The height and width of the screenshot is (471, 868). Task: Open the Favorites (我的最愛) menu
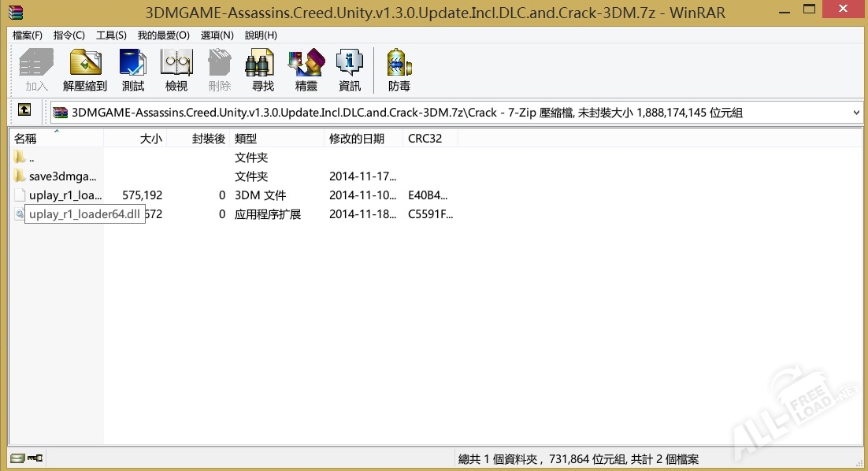(163, 35)
